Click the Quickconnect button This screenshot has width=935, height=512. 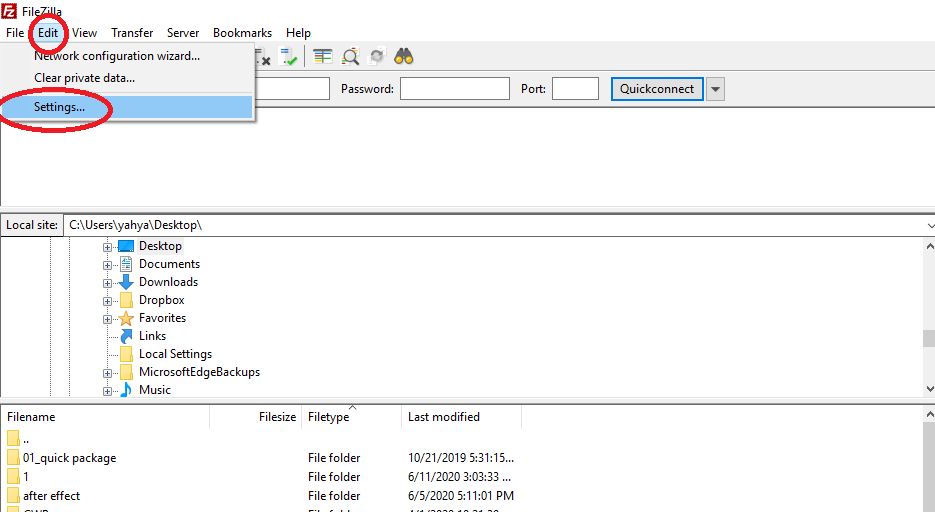(657, 89)
